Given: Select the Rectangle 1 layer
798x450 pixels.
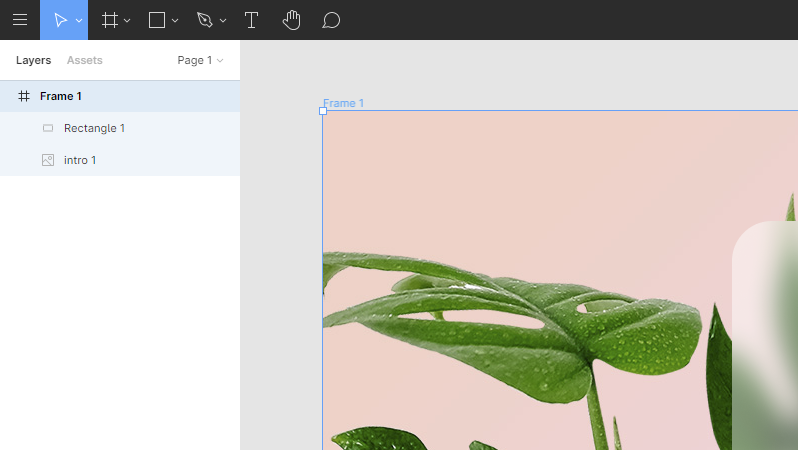Looking at the screenshot, I should tap(120, 128).
